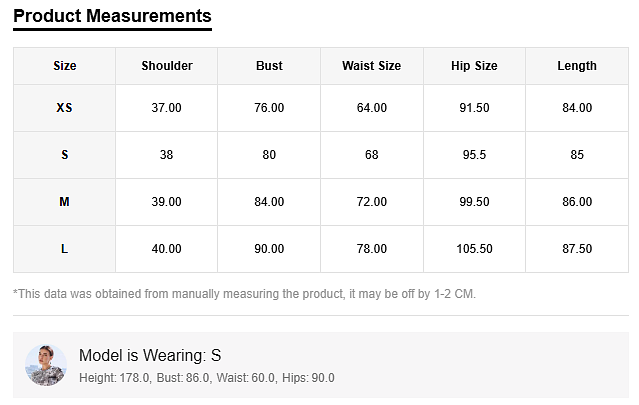Click the model height and bust details line
639x405 pixels.
(206, 378)
